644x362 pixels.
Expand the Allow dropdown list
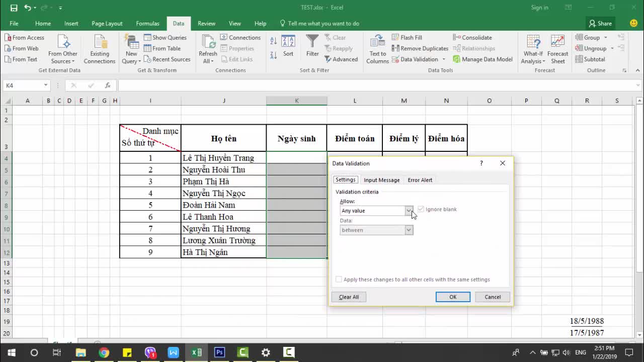pos(409,211)
